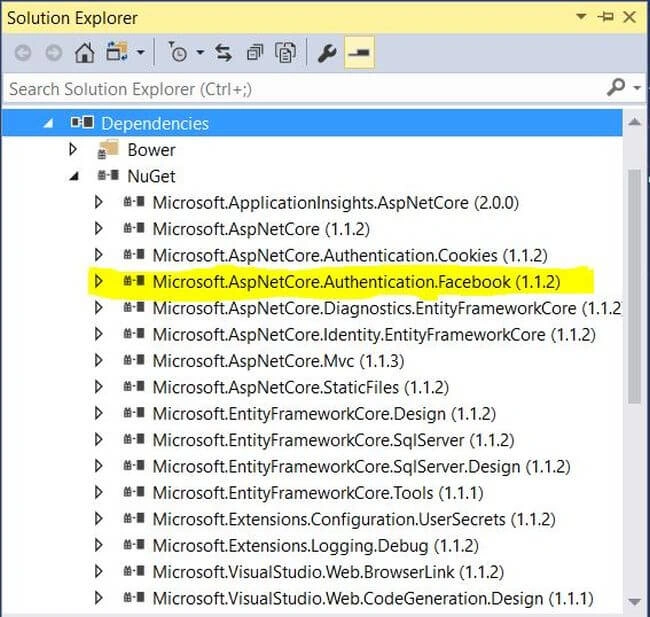Select Microsoft.Extensions.Configuration.UserSecrets (1.1.2)
The image size is (650, 617).
[354, 519]
